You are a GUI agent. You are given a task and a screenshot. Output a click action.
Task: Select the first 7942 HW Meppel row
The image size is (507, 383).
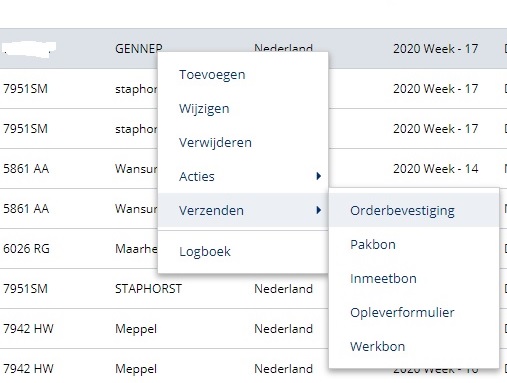[x=253, y=329]
